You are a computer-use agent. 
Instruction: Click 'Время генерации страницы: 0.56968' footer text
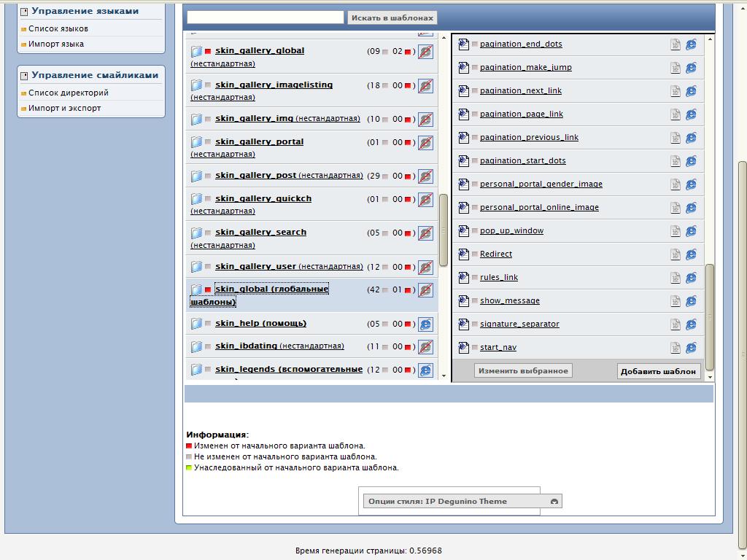pos(368,551)
